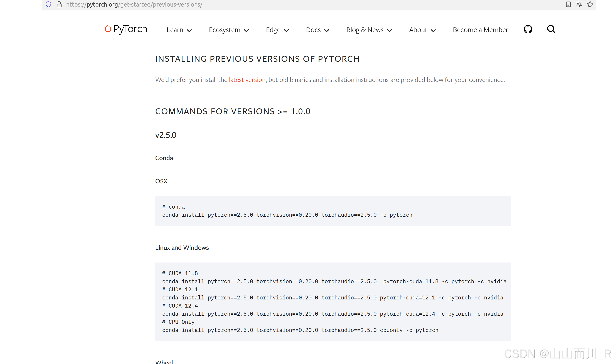
Task: Click the pytorch-cuda=12.1 install command
Action: 333,298
